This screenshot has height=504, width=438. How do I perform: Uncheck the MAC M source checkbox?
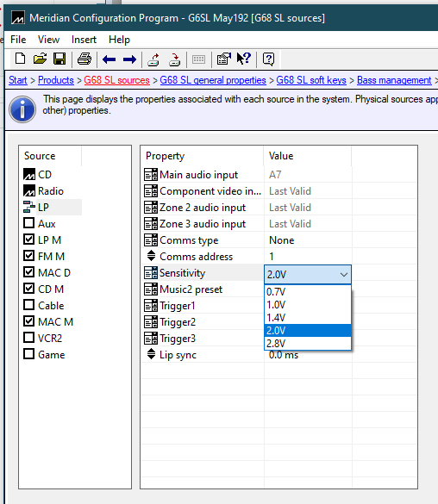pyautogui.click(x=29, y=321)
